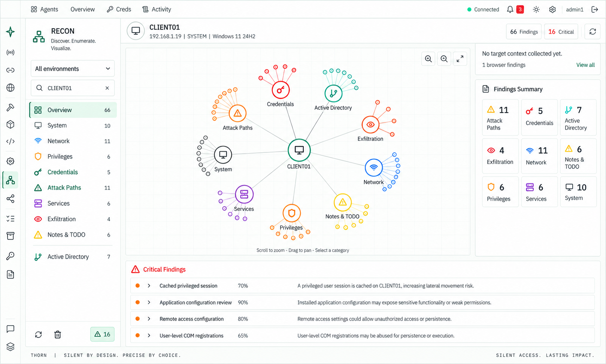This screenshot has height=364, width=606.
Task: Select Overview in the top menu bar
Action: 82,9
